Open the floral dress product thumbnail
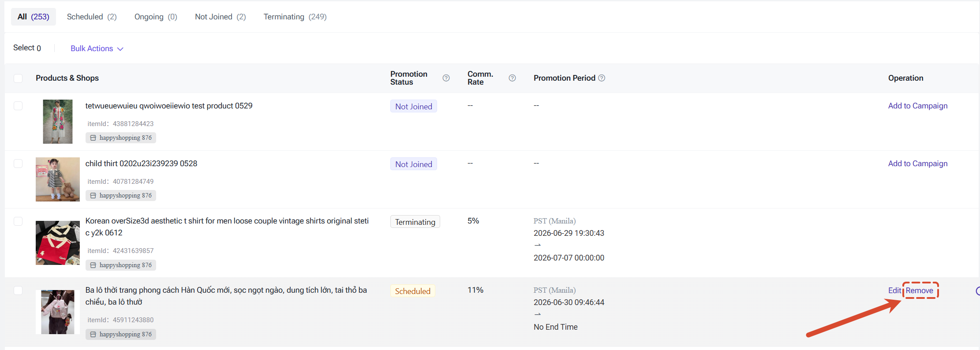The height and width of the screenshot is (350, 980). coord(58,122)
